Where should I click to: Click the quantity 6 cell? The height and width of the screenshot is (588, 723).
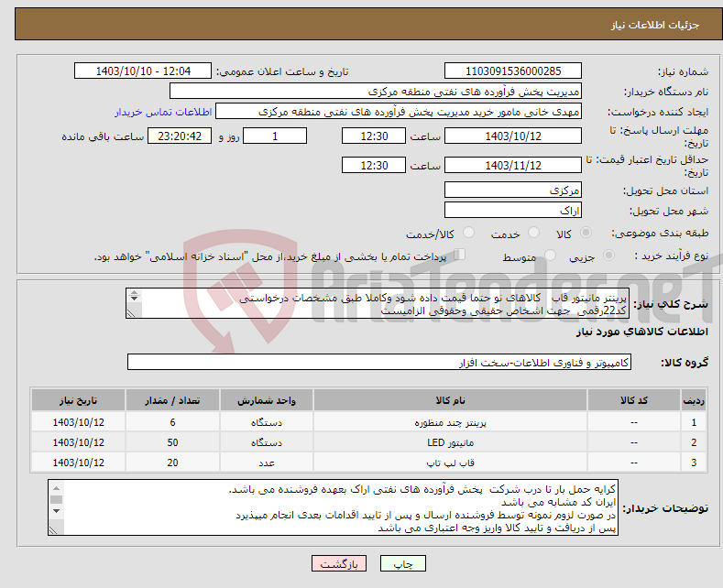pyautogui.click(x=172, y=422)
